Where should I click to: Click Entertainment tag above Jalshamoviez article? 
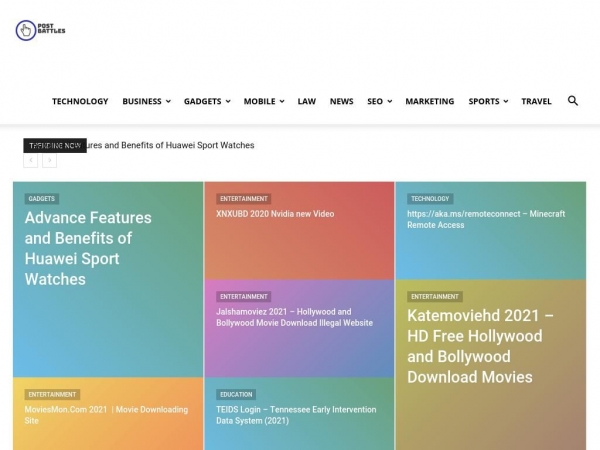point(243,297)
